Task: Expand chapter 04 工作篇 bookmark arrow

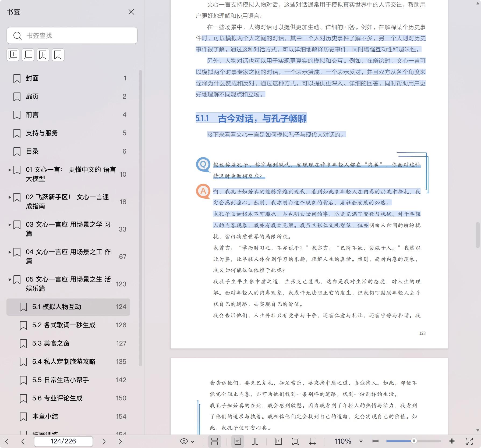Action: click(x=10, y=252)
